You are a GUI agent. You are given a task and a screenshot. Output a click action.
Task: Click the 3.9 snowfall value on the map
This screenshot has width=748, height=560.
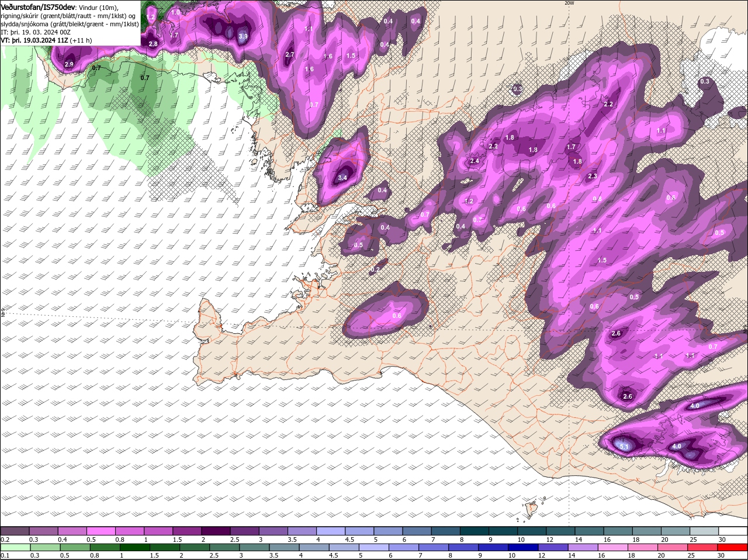[x=243, y=36]
